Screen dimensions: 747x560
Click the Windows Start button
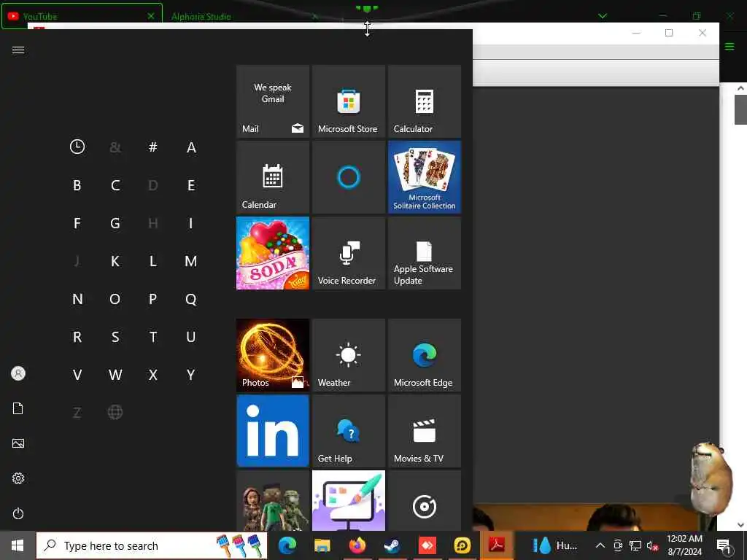pos(18,545)
